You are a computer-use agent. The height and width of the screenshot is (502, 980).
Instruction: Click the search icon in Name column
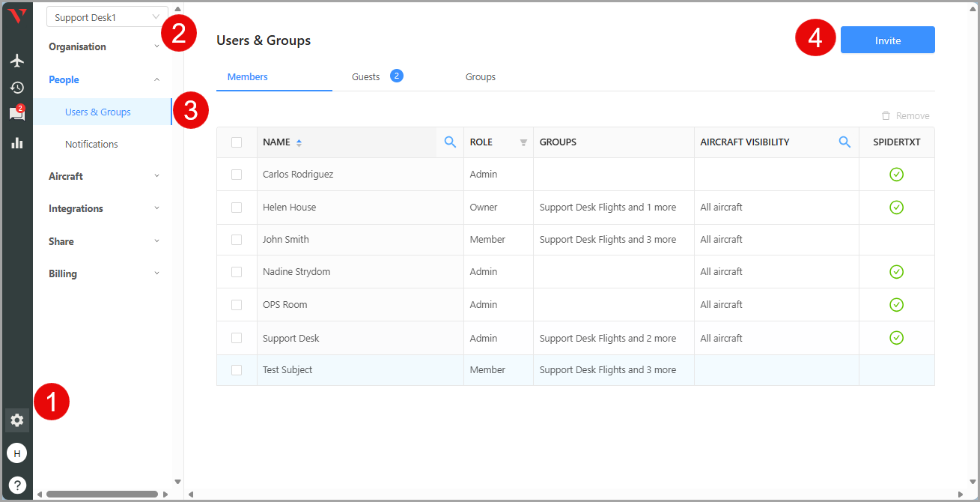pyautogui.click(x=450, y=142)
